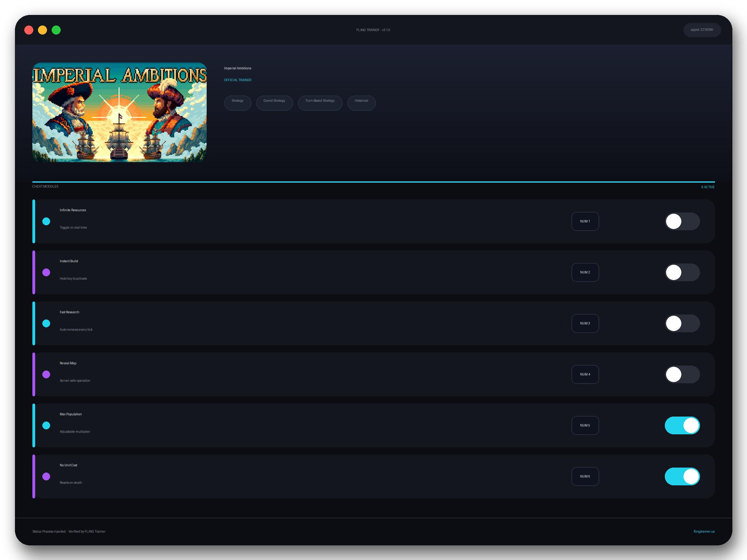Viewport: 747px width, 560px height.
Task: Select the NUM 6 hotkey button
Action: [585, 476]
